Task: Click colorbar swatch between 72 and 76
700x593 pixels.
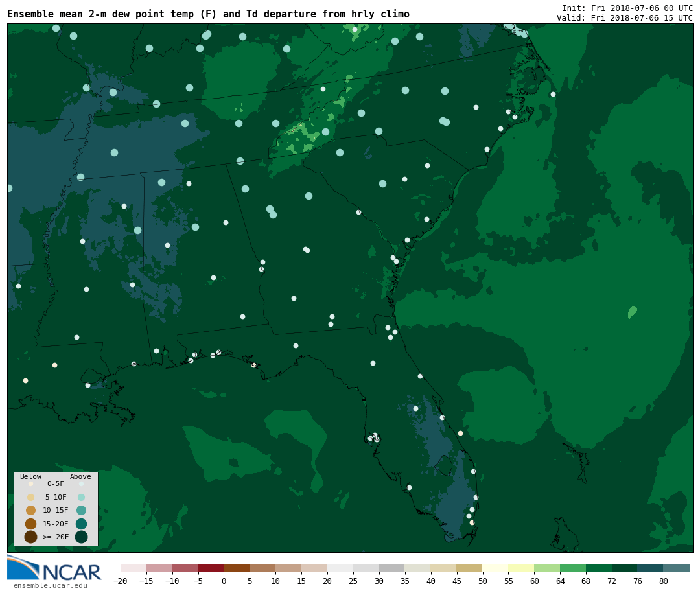Action: pyautogui.click(x=625, y=568)
